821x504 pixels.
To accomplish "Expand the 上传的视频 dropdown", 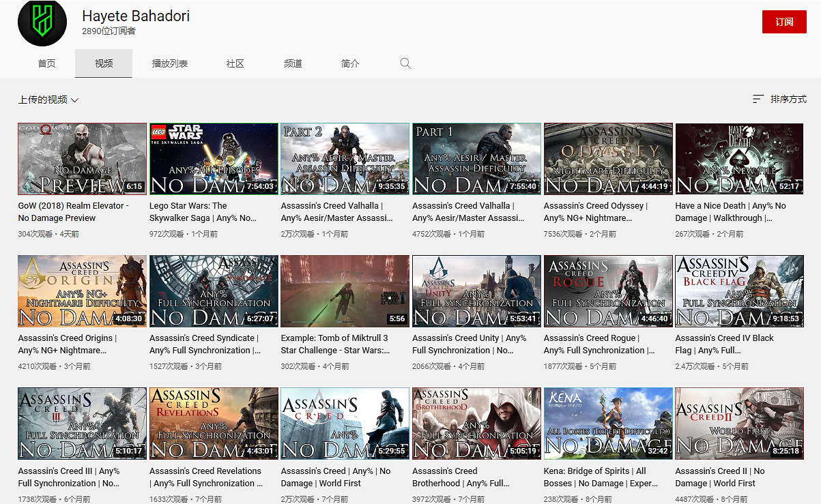I will point(48,100).
